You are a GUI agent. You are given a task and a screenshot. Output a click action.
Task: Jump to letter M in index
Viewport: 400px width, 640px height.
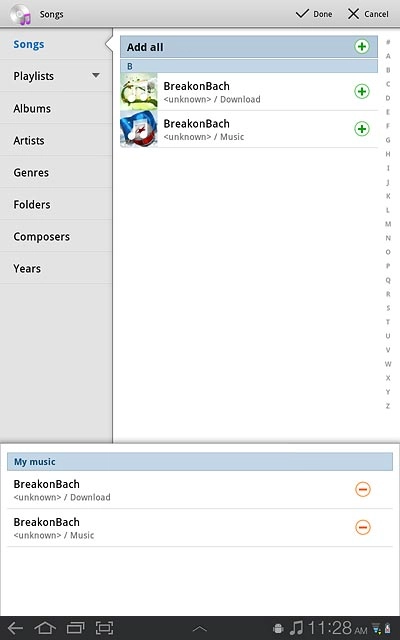[388, 224]
